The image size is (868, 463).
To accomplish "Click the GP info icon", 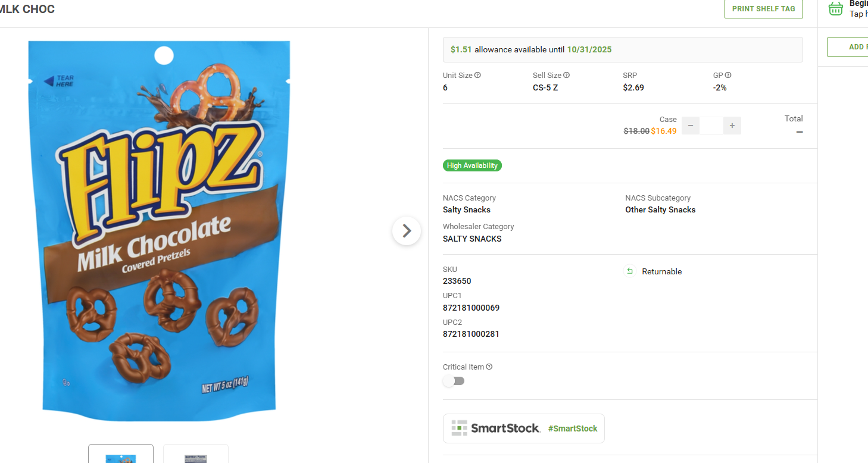I will point(728,76).
